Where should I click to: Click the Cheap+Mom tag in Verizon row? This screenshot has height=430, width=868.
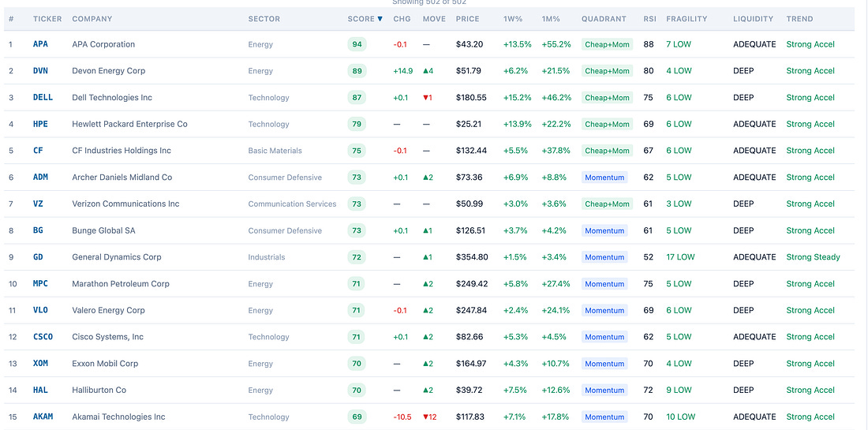click(607, 204)
